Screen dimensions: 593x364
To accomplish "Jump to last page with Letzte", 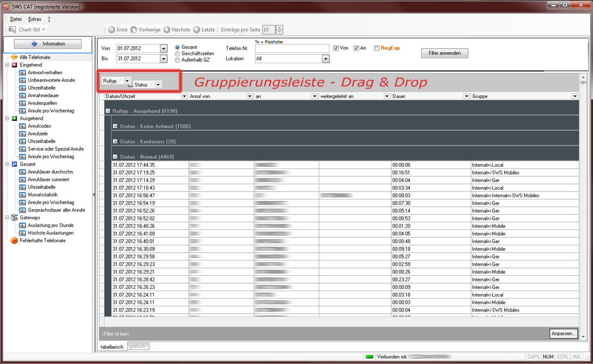I will click(x=204, y=29).
